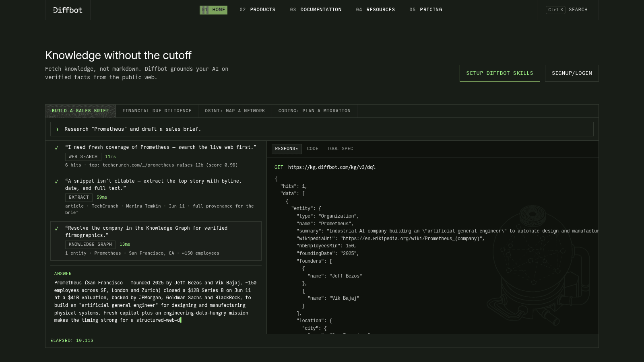Click the checkmark beside the extract top story step

pyautogui.click(x=56, y=181)
